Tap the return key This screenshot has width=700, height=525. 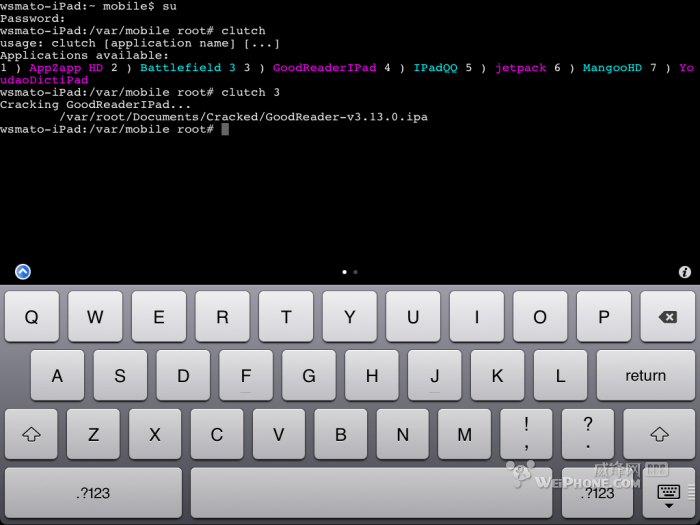click(646, 375)
